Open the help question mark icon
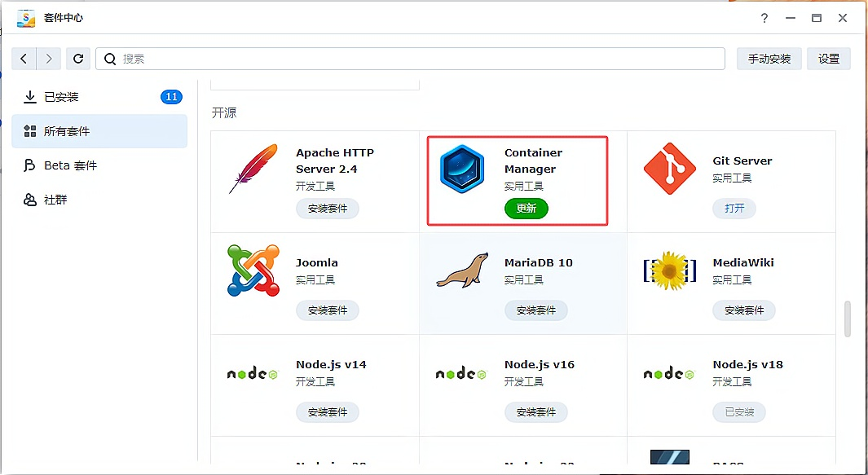 tap(764, 18)
